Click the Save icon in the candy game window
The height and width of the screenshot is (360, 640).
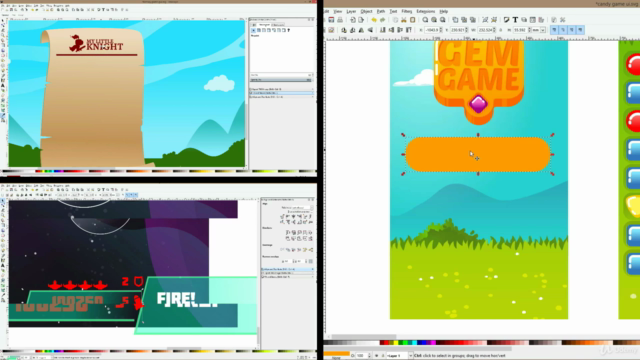point(331,20)
